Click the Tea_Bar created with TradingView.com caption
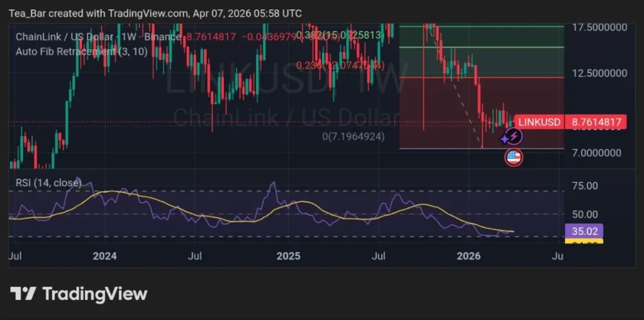 [x=155, y=14]
